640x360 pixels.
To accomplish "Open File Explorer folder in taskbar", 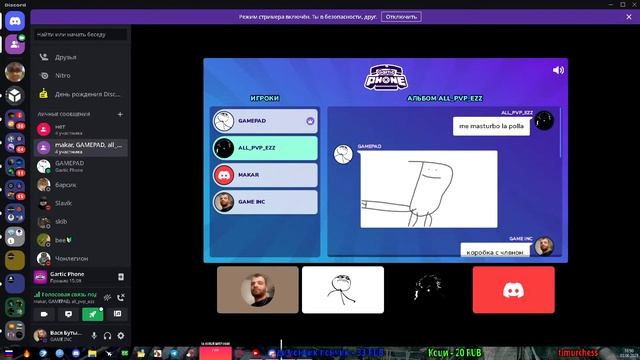I will tap(92, 353).
